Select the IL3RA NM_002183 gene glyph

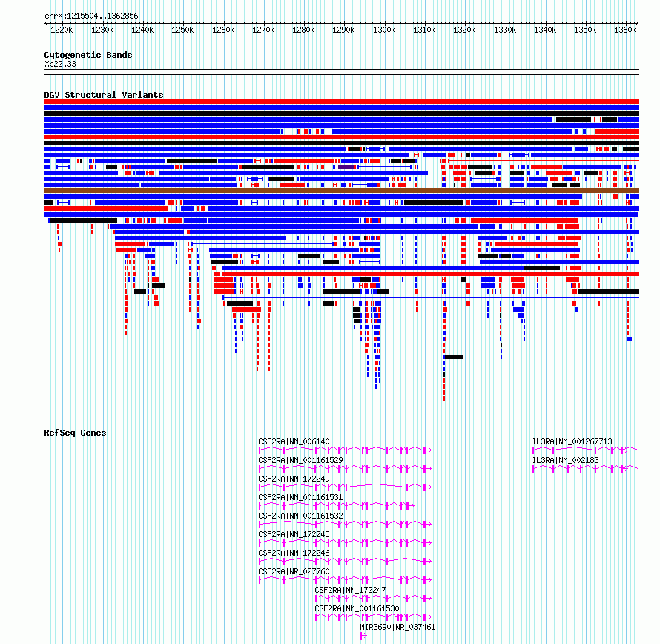pyautogui.click(x=586, y=469)
